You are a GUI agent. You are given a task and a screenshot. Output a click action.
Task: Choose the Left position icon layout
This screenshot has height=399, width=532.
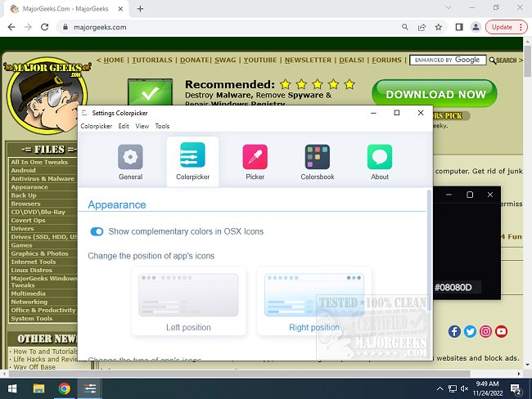188,301
